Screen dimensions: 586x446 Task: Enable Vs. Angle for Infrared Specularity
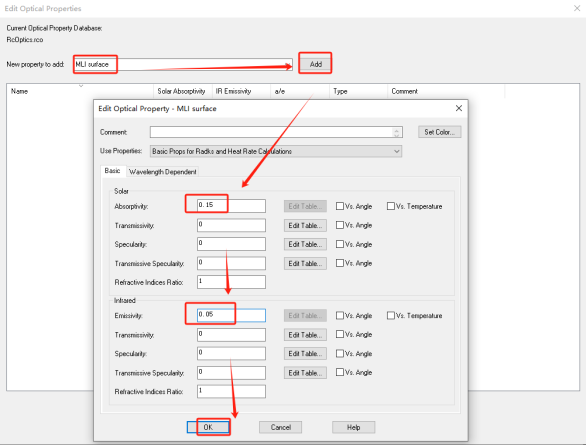pyautogui.click(x=340, y=353)
